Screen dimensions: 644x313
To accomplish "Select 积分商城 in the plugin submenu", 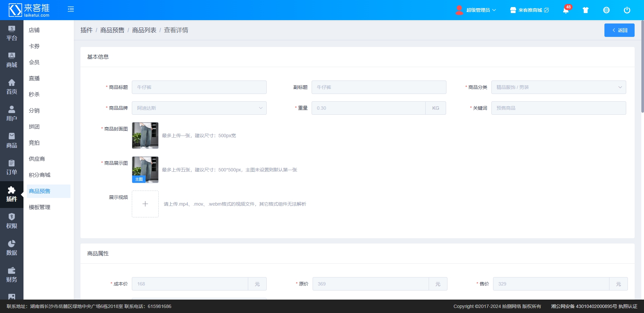I will coord(40,175).
